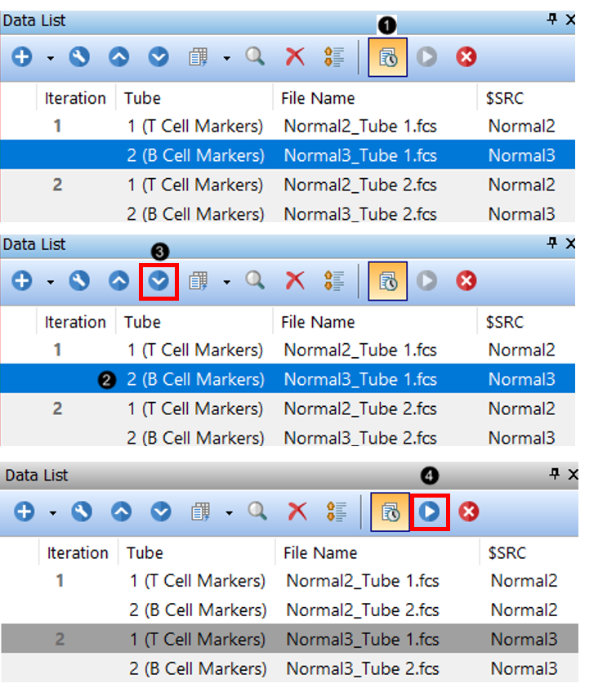This screenshot has width=616, height=688.
Task: Select the grey Normal3_Tube 1.fcs row in the bottom panel
Action: (289, 639)
